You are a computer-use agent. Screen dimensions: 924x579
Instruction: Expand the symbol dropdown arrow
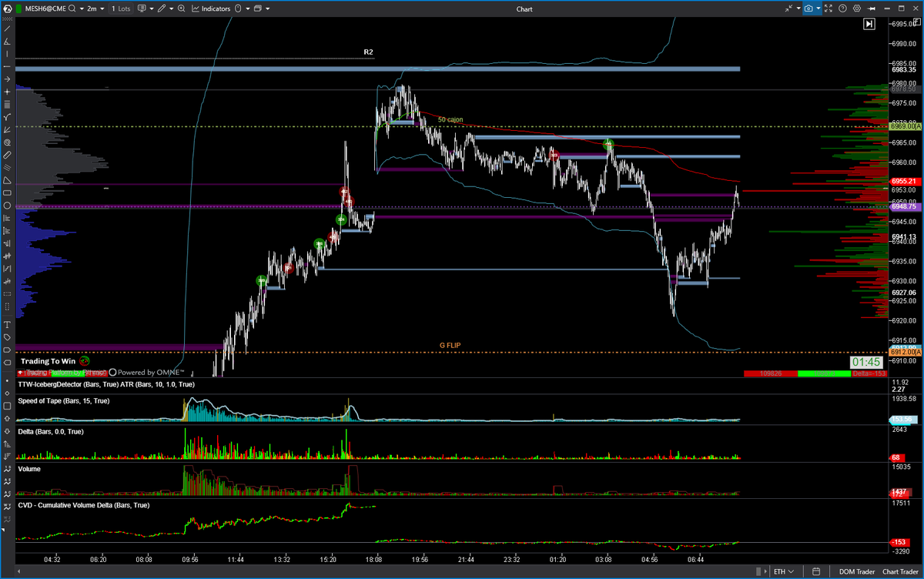pyautogui.click(x=82, y=8)
